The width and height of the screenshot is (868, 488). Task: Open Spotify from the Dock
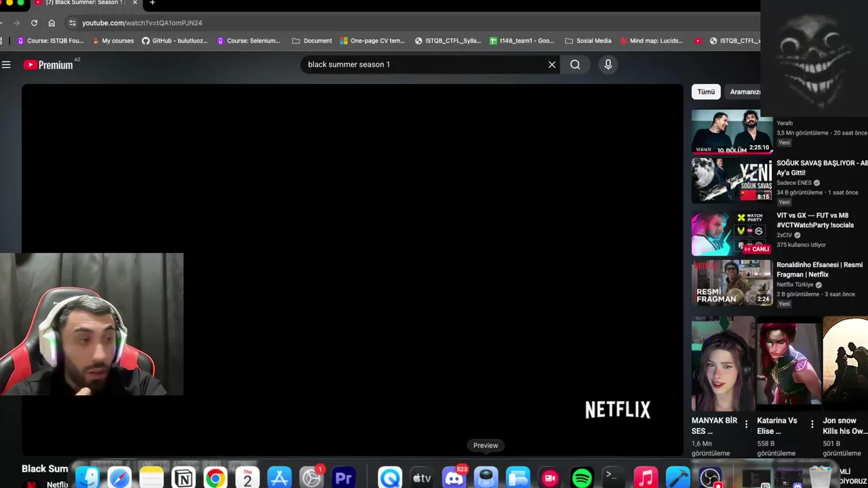(x=582, y=478)
